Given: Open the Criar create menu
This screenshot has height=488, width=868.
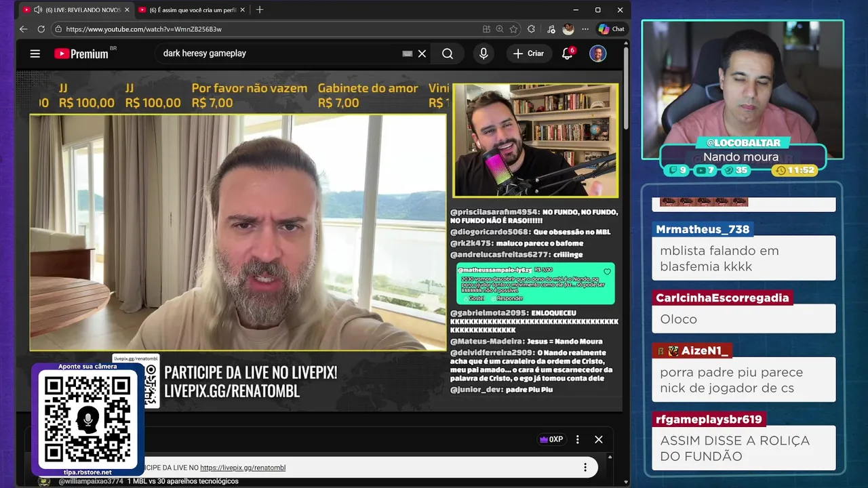Looking at the screenshot, I should tap(529, 54).
